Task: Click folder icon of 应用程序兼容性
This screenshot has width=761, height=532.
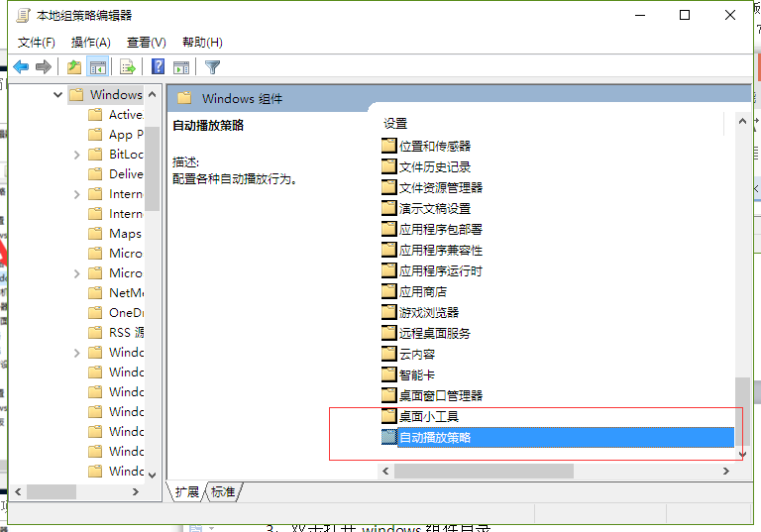Action: tap(388, 250)
